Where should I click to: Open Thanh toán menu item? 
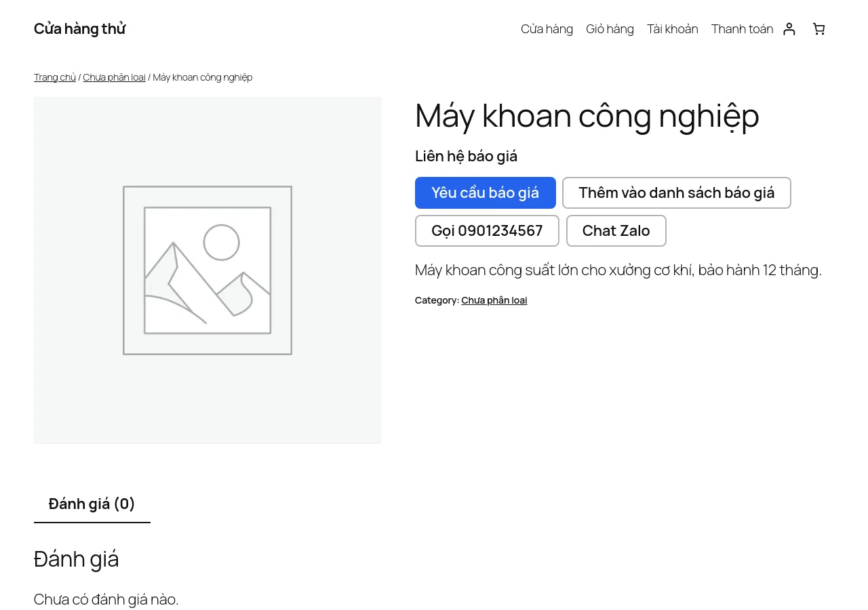[x=742, y=28]
